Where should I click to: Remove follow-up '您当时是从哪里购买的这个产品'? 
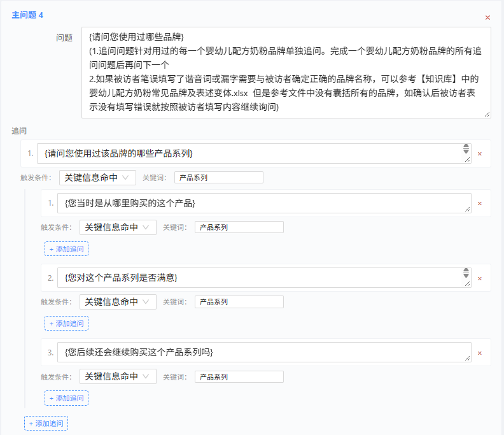point(480,203)
